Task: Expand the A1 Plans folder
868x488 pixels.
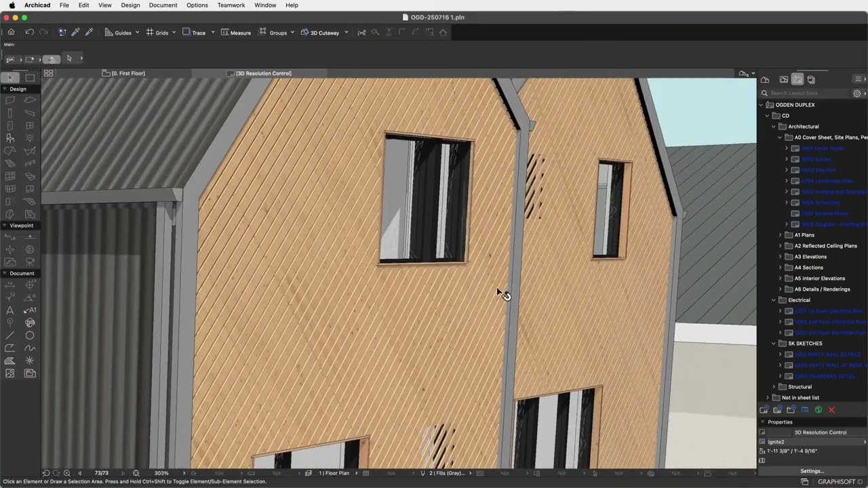Action: coord(780,235)
